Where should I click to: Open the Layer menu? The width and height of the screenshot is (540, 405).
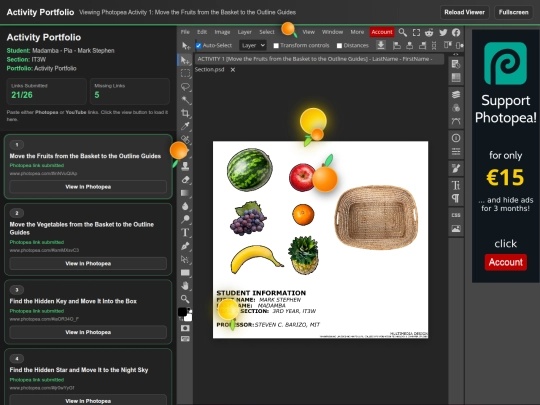245,32
